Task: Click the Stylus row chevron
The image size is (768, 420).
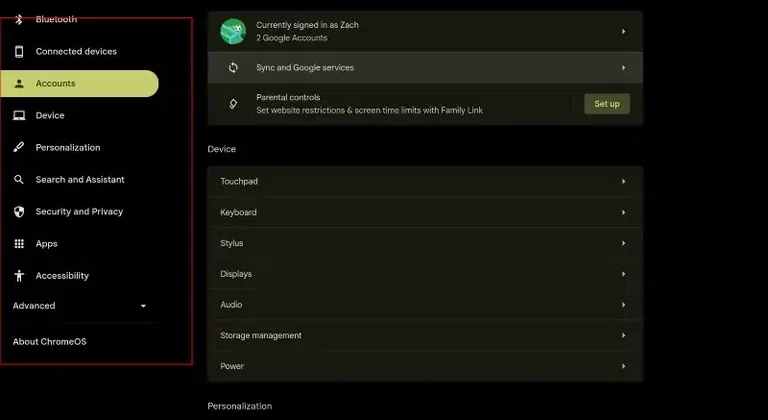Action: point(624,243)
